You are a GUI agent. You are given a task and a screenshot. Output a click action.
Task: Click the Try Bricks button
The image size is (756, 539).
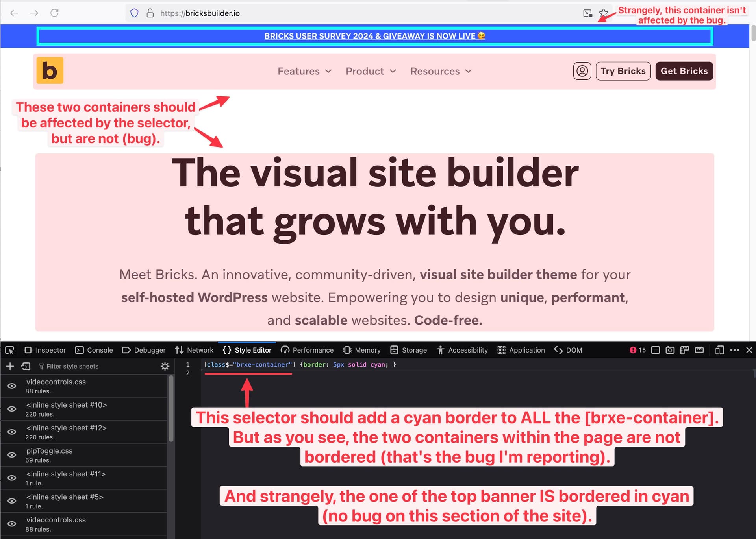(x=623, y=71)
